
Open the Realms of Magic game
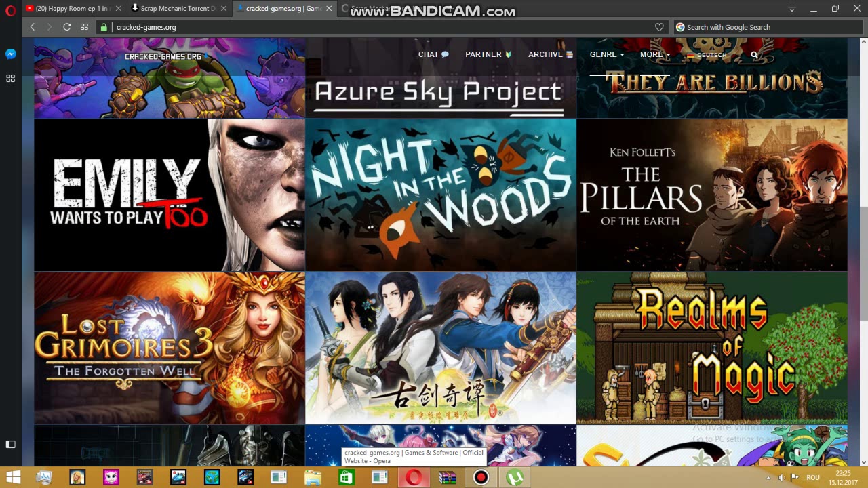point(712,348)
